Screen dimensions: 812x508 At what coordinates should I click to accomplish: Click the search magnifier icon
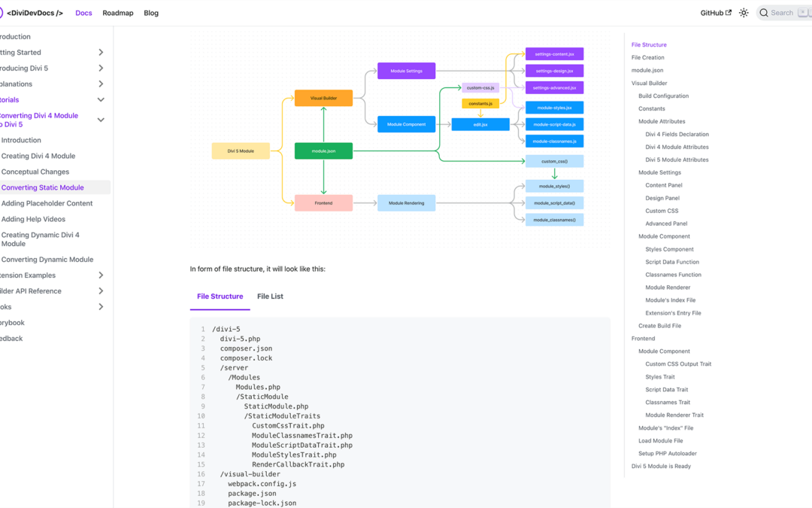tap(764, 13)
